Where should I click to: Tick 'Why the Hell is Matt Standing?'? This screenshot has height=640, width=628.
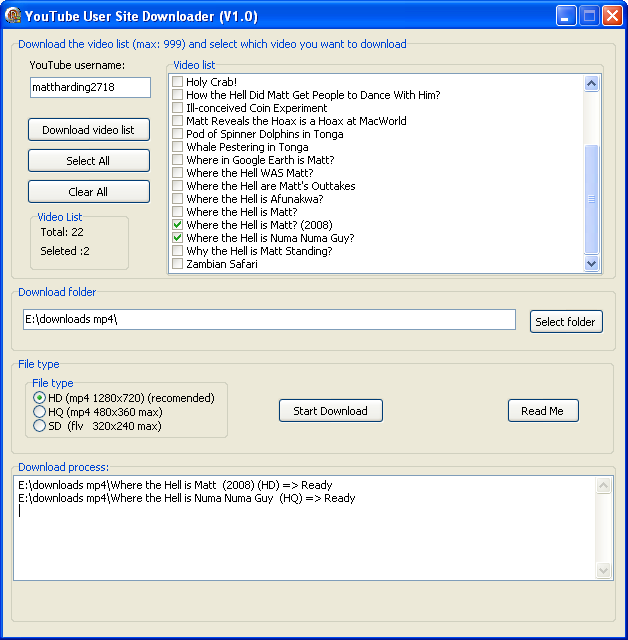178,251
